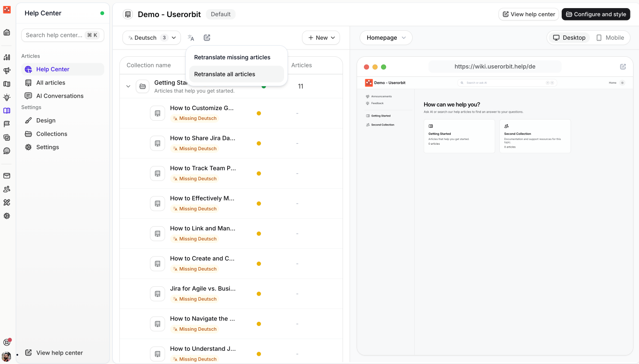Click the Getting Started item in the preview sidebar

pos(378,116)
